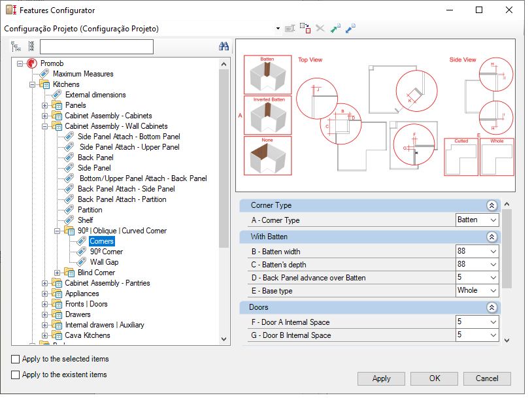
Task: Click the Back Panel tag icon
Action: [x=69, y=158]
